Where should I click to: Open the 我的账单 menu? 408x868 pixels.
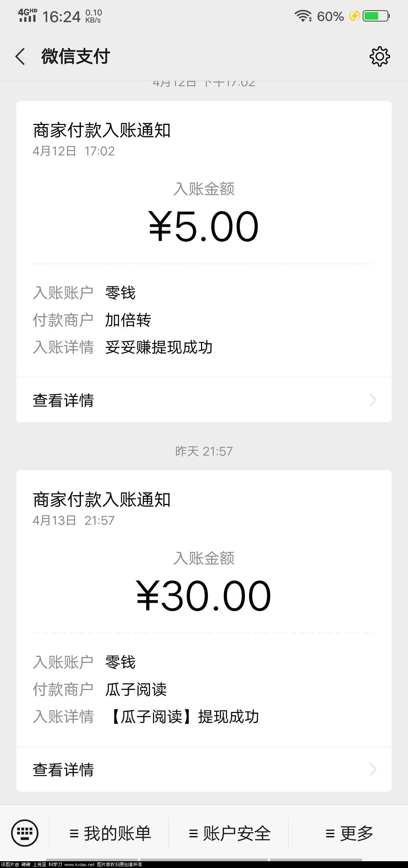point(110,833)
